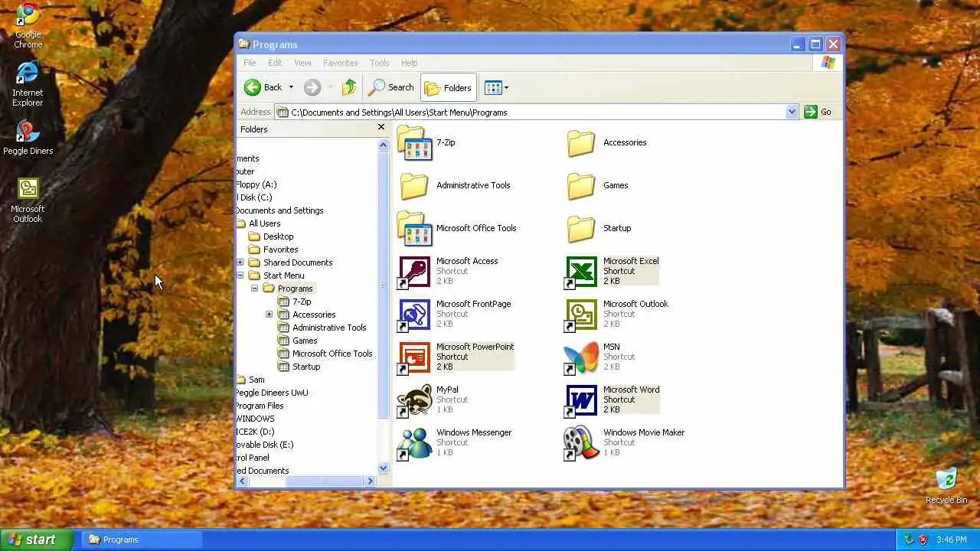
Task: Select Games in the folder tree
Action: (x=305, y=341)
